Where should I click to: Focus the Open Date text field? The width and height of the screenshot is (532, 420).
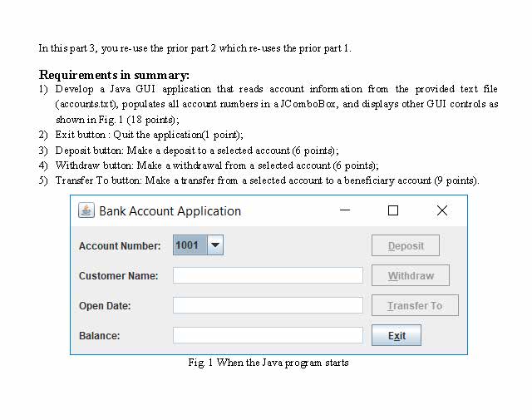(268, 305)
